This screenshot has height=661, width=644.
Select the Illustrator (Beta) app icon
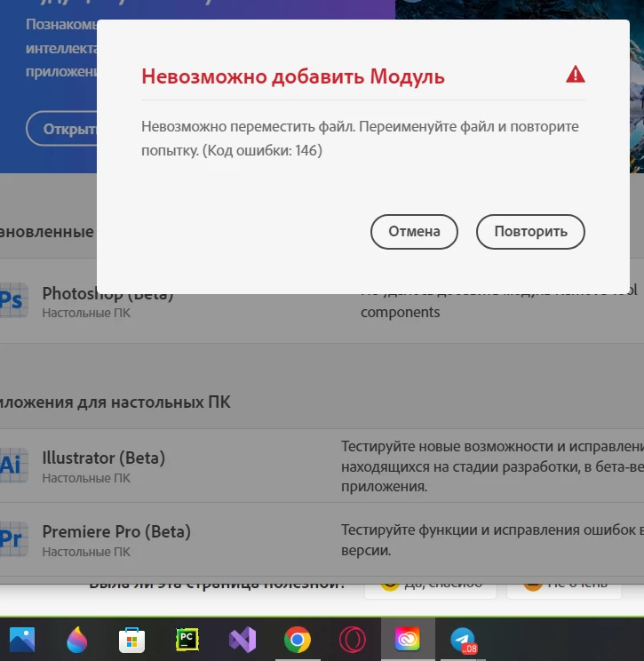pos(13,465)
